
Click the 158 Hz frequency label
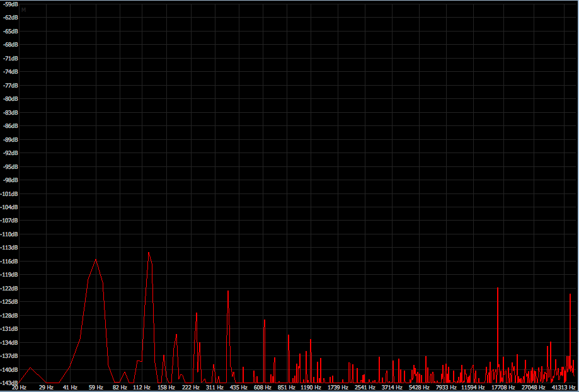(166, 388)
